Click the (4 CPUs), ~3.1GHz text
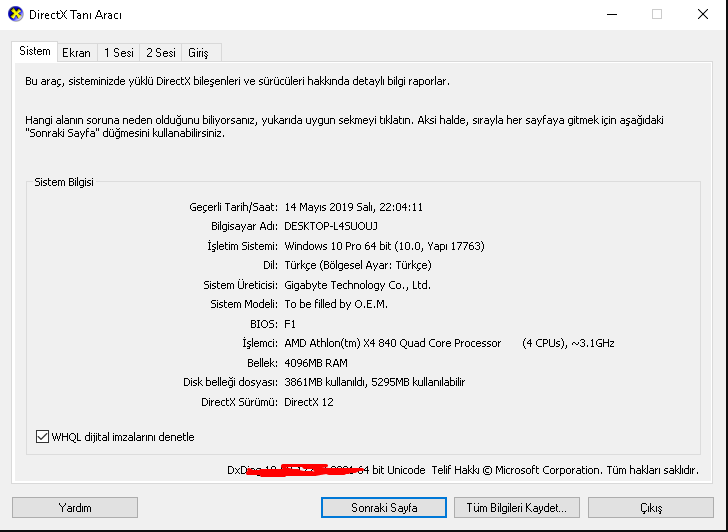Screen dimensions: 728x532 coord(568,343)
